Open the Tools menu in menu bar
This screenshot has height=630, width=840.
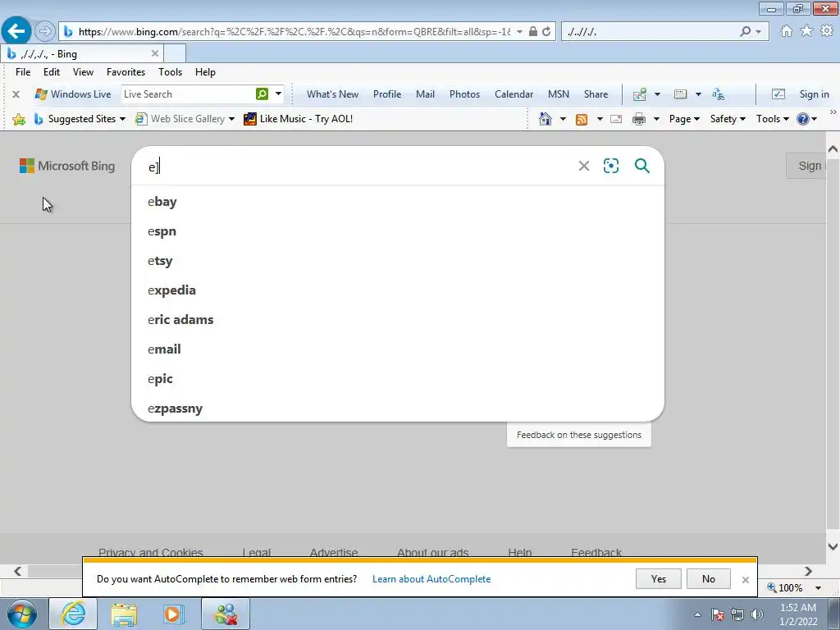coord(171,72)
